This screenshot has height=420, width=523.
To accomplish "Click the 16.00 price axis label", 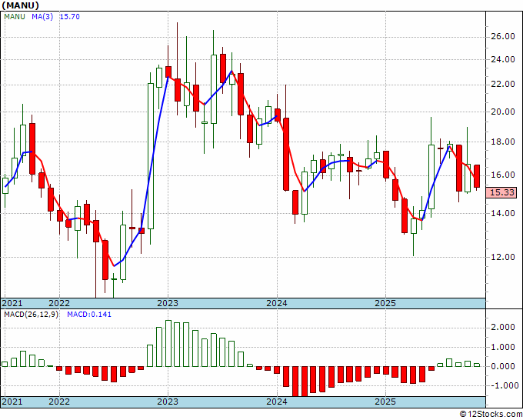I will 503,175.
